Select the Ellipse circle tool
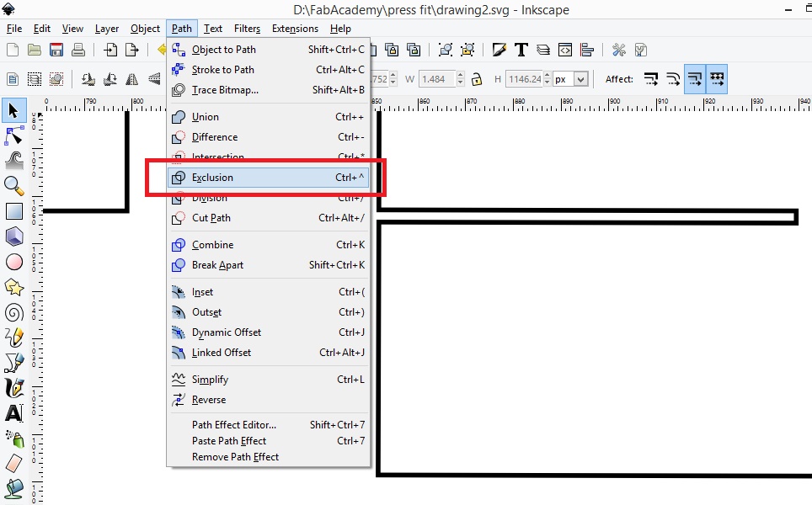 [14, 262]
